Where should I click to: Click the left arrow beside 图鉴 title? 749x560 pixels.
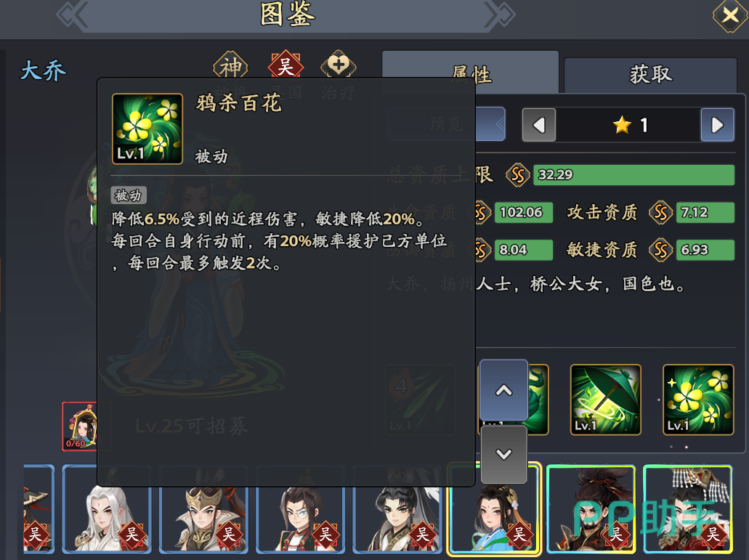(x=73, y=15)
